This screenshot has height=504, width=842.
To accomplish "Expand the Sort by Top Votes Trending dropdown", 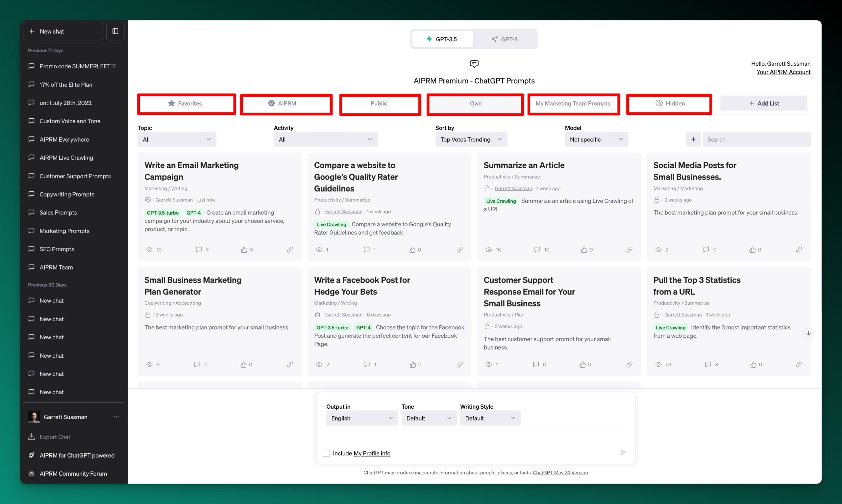I will tap(471, 139).
